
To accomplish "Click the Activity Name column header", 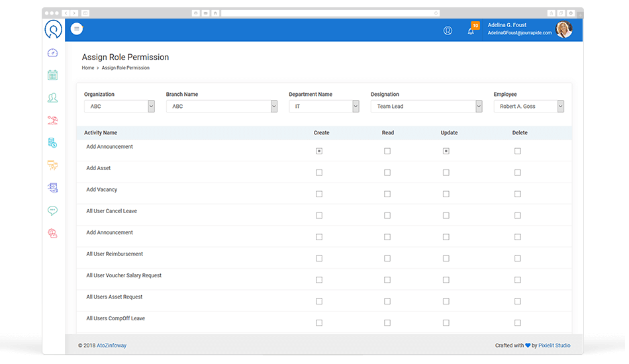I will tap(101, 132).
